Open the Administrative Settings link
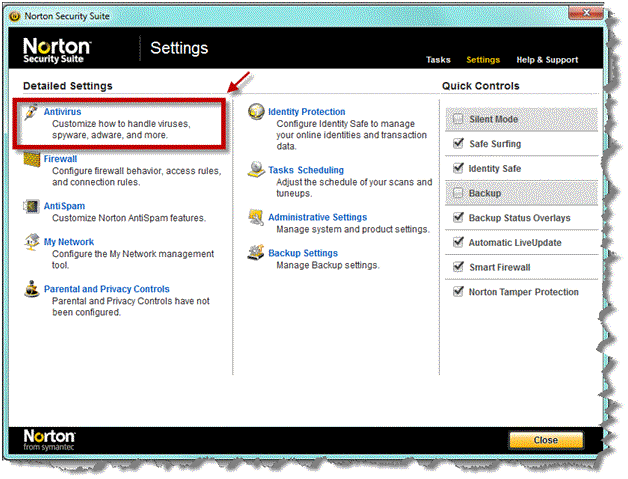Screen dimensions: 628x479 [318, 217]
